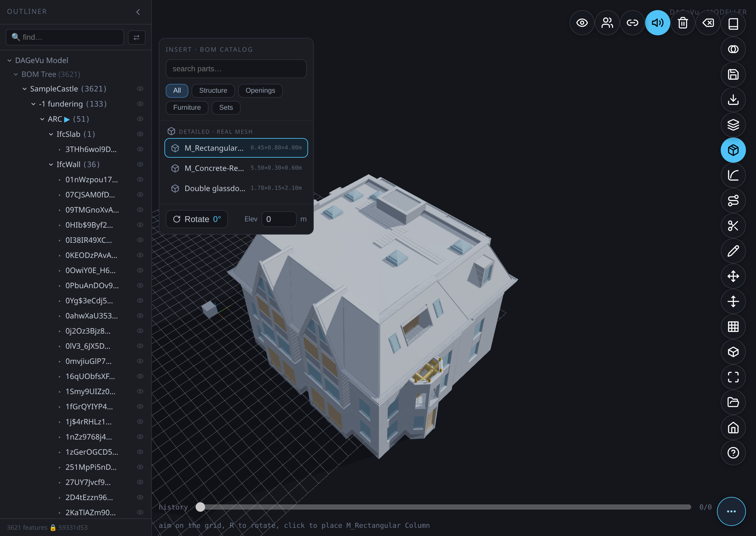Image resolution: width=756 pixels, height=536 pixels.
Task: Open the help question mark icon
Action: [733, 453]
